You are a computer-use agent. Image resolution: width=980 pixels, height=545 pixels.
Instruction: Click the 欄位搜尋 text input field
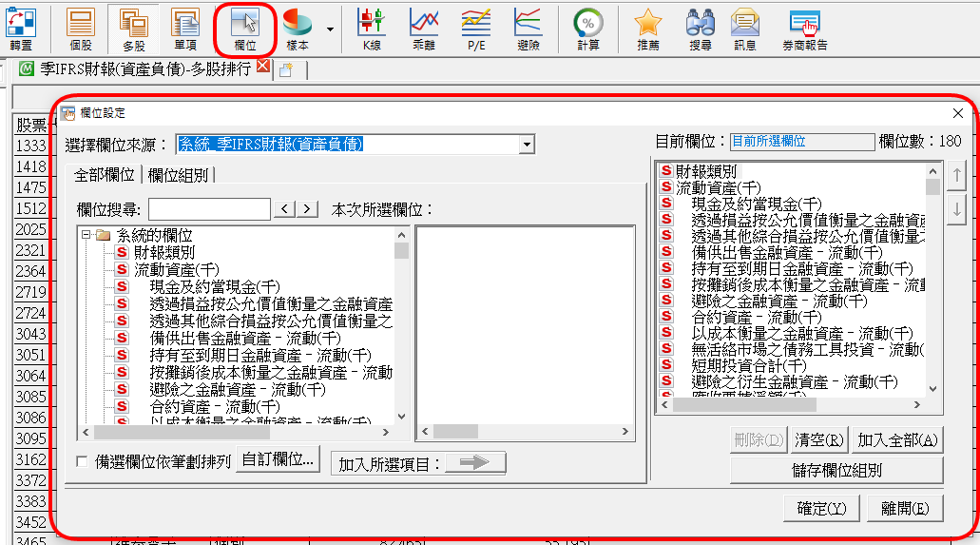point(209,209)
